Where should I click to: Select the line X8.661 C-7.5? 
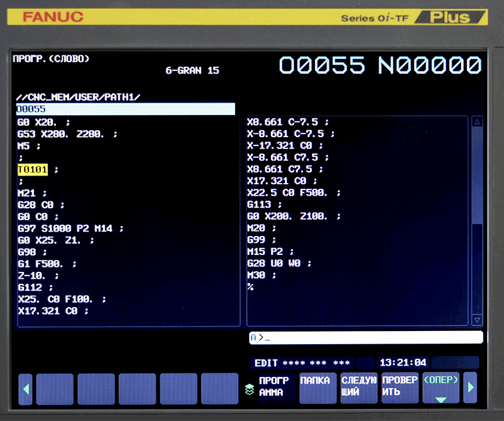pos(288,122)
